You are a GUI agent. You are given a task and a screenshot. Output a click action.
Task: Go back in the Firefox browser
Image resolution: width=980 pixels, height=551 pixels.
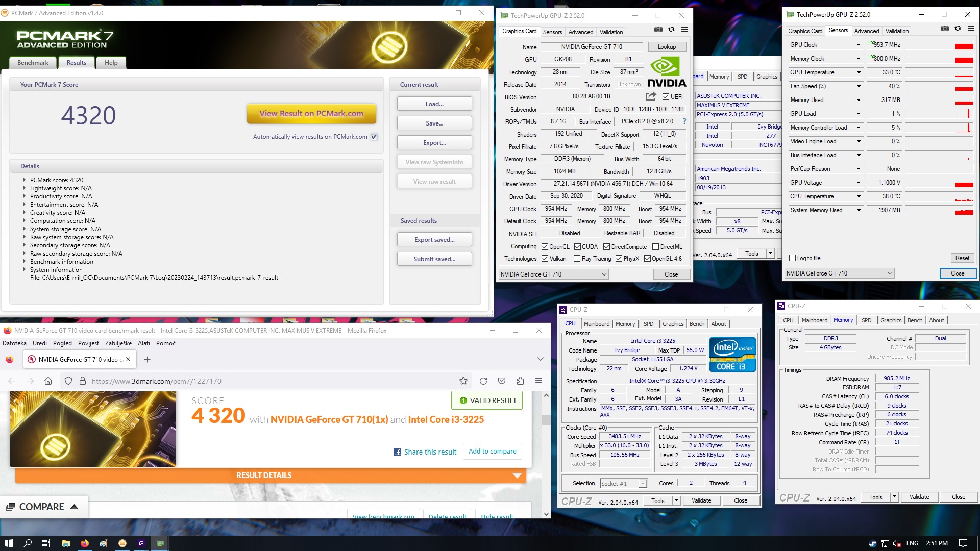point(12,381)
